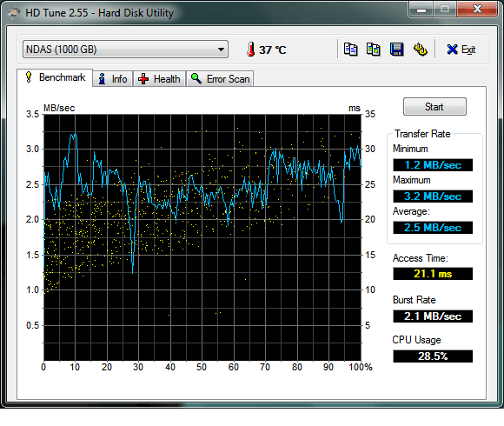This screenshot has height=426, width=504.
Task: Expand the NDAS drive dropdown arrow
Action: [221, 50]
